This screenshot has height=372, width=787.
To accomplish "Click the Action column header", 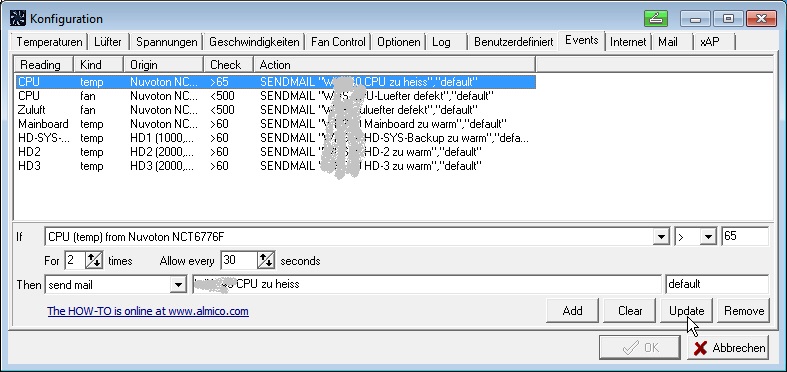I will 395,65.
